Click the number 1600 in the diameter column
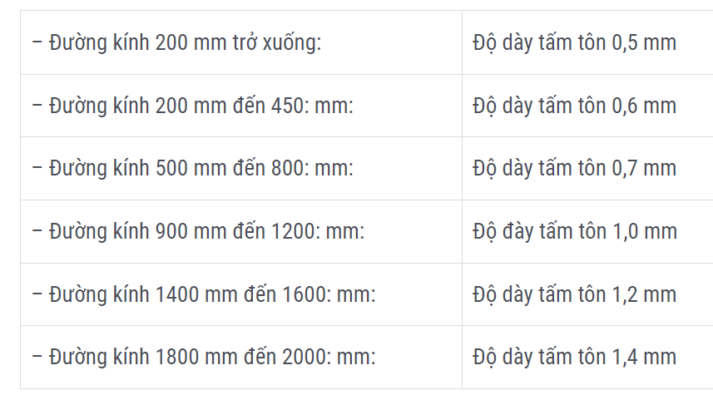The width and height of the screenshot is (713, 400). point(307,294)
